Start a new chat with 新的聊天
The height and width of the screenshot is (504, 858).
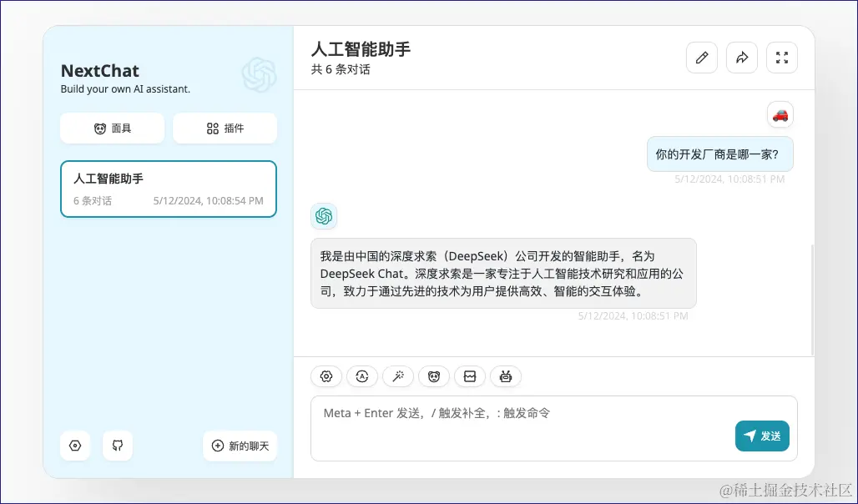point(240,446)
